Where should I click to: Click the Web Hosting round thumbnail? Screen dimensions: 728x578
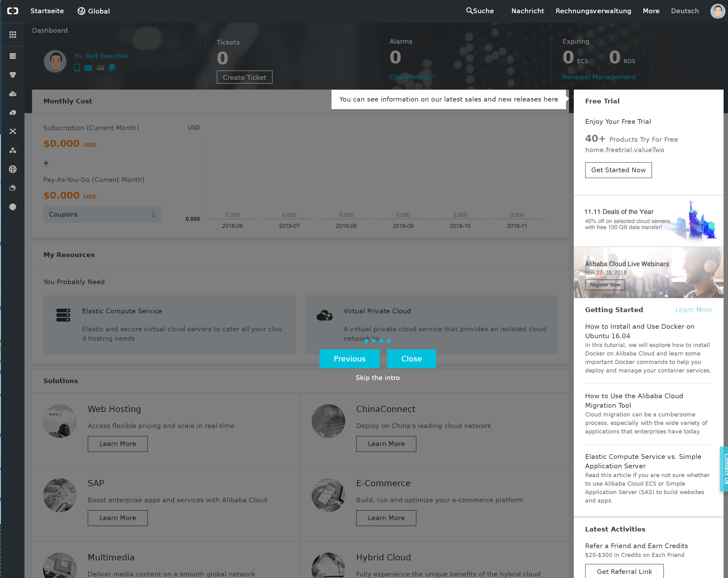pyautogui.click(x=60, y=421)
